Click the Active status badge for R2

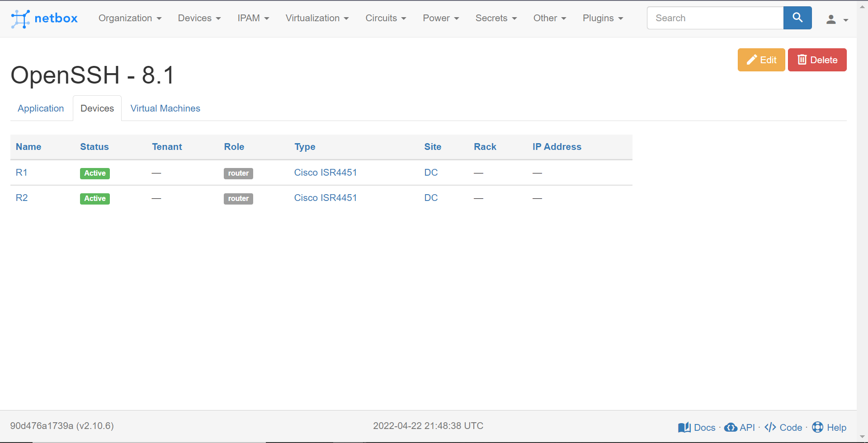pos(95,199)
